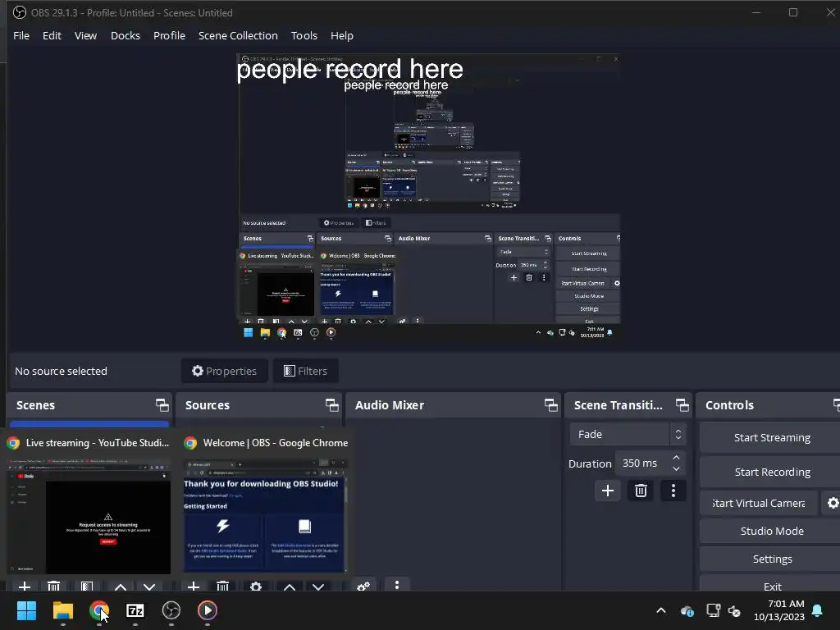Expand the Fade transition dropdown
This screenshot has height=630, width=840.
pyautogui.click(x=628, y=434)
